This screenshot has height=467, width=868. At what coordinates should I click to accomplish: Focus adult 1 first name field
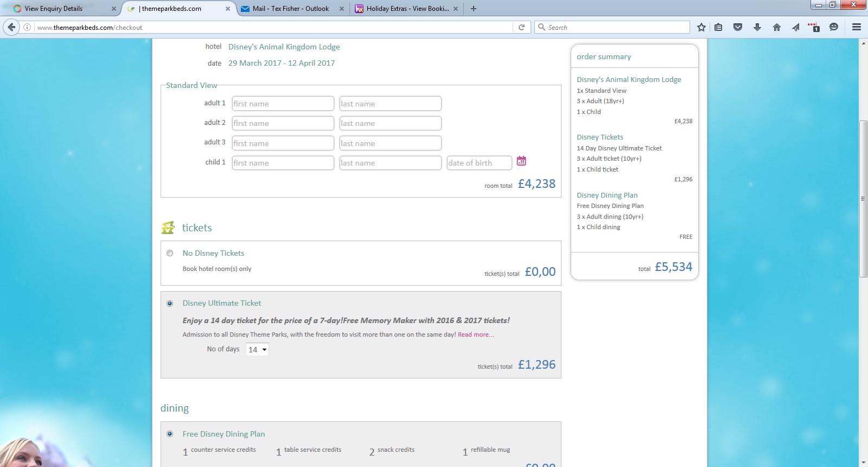click(x=283, y=104)
